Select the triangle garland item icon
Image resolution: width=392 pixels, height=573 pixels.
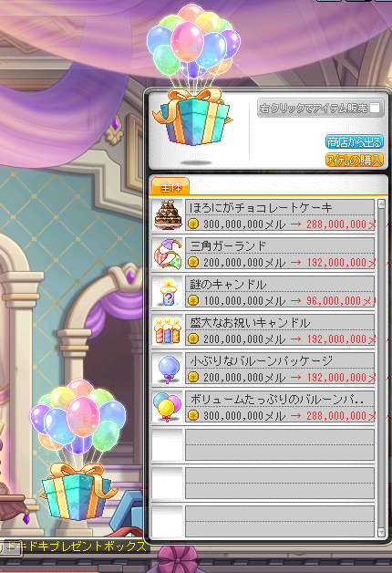[168, 254]
